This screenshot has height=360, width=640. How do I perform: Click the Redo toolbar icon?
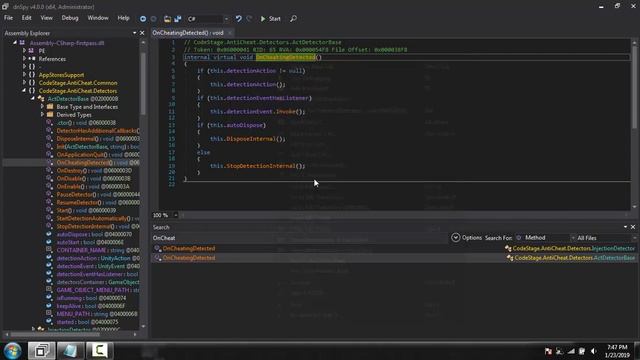coord(249,19)
